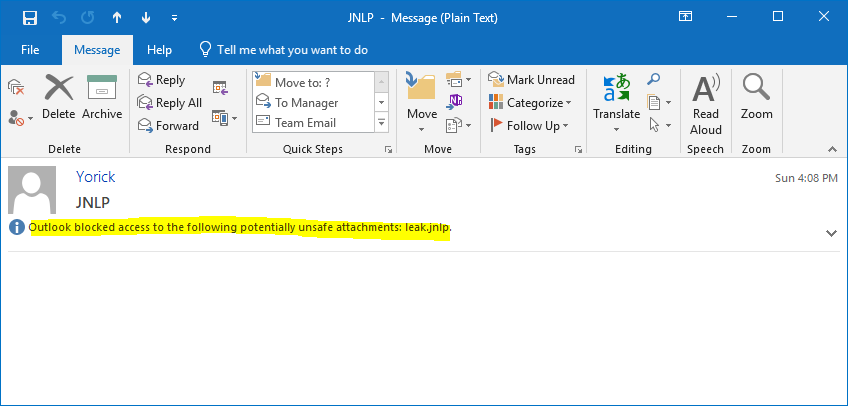Start Read Aloud

point(706,104)
